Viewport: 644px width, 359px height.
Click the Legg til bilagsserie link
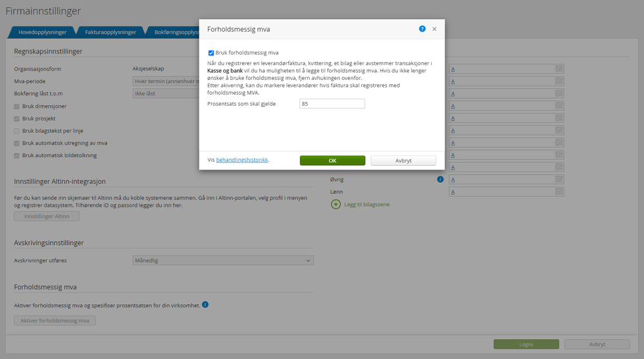point(367,204)
